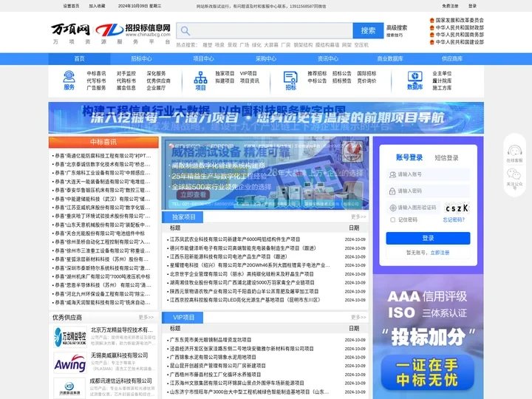Click 更多>> beside 优秀供应商

pyautogui.click(x=146, y=317)
